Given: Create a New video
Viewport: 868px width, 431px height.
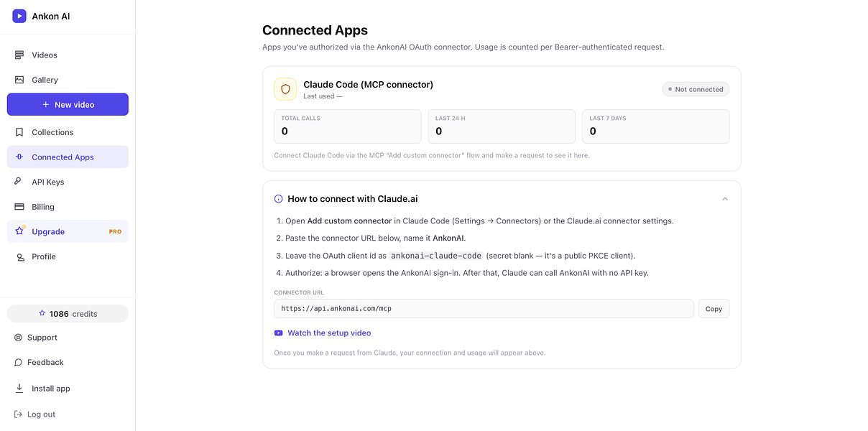Looking at the screenshot, I should [68, 104].
